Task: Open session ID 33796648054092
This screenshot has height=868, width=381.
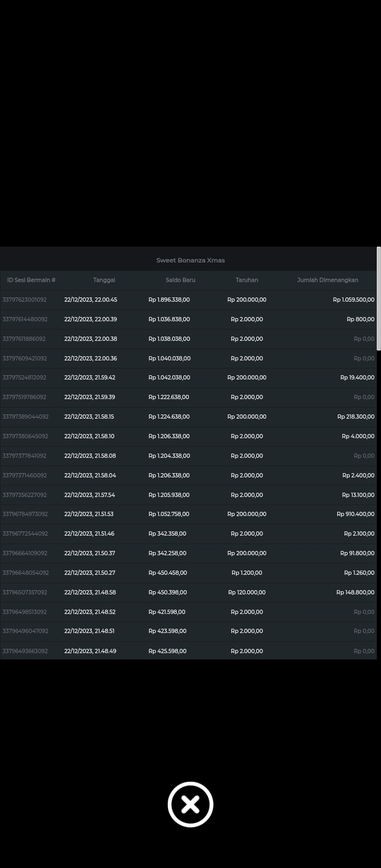Action: 25,573
